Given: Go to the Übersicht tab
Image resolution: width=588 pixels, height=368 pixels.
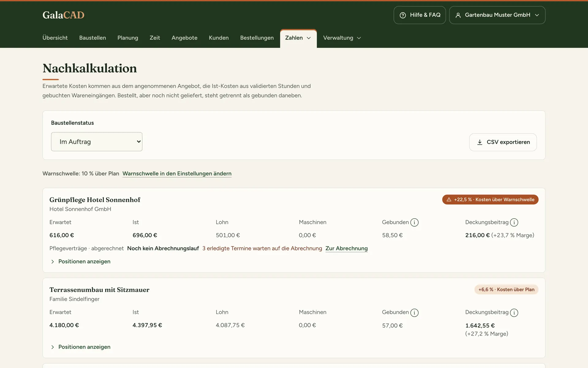Looking at the screenshot, I should point(55,38).
